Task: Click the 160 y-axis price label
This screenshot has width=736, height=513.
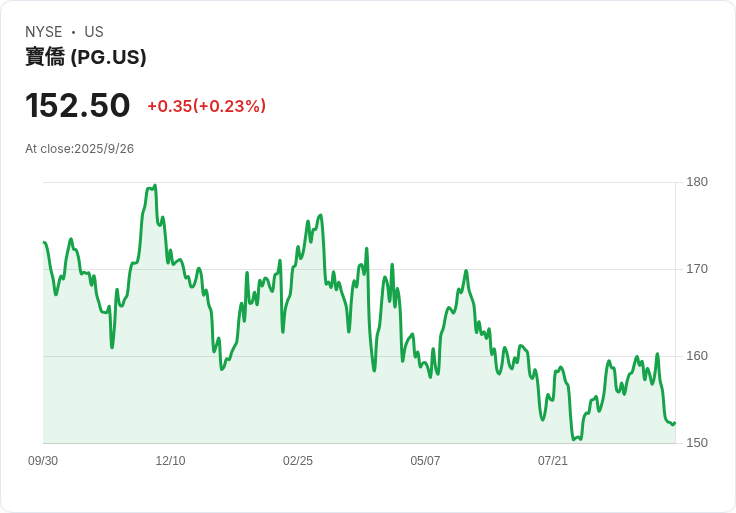Action: tap(697, 356)
